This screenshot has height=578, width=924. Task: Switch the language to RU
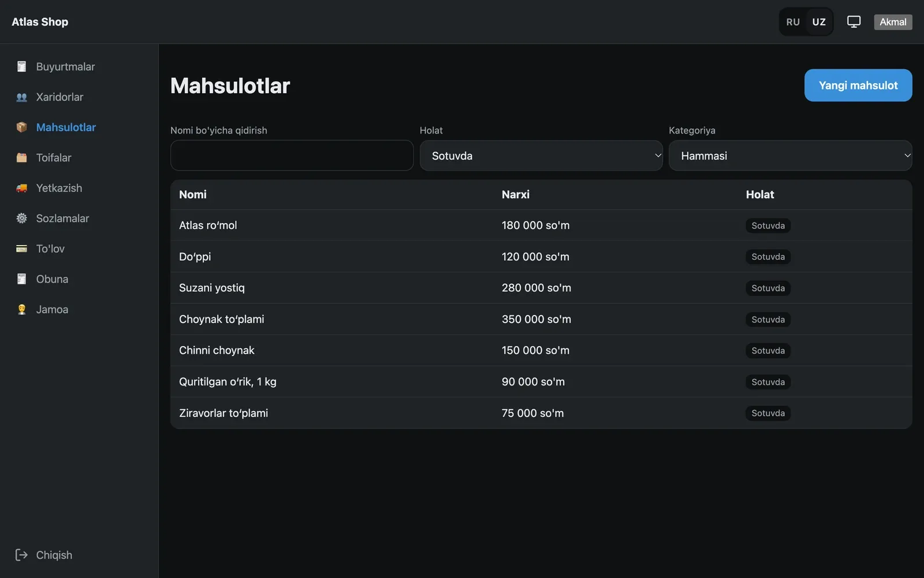click(793, 22)
